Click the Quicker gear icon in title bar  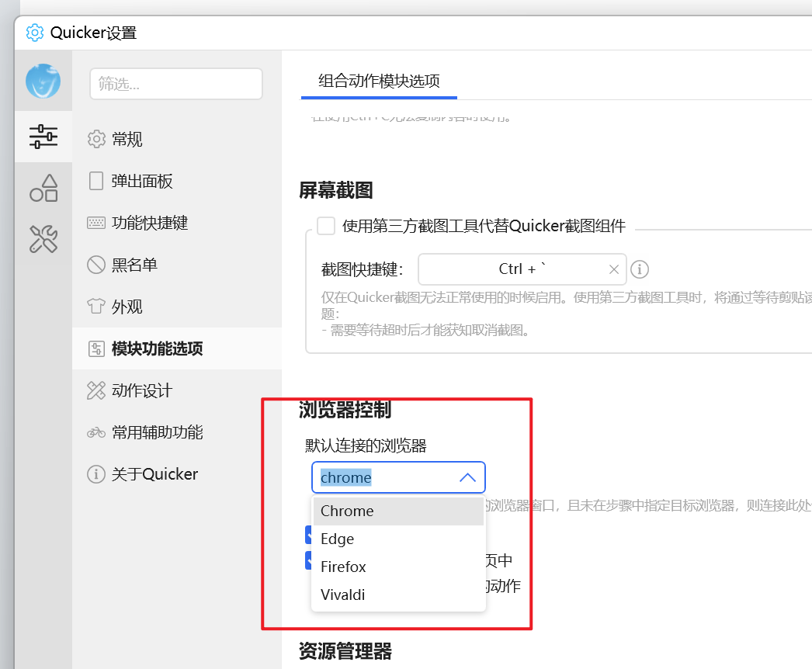(35, 33)
